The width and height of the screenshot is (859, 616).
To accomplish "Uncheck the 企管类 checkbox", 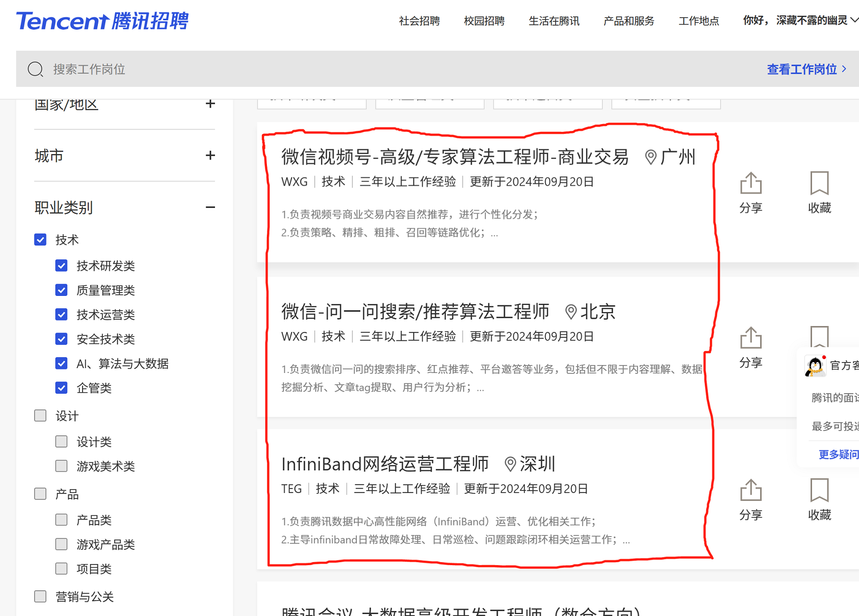I will coord(61,388).
